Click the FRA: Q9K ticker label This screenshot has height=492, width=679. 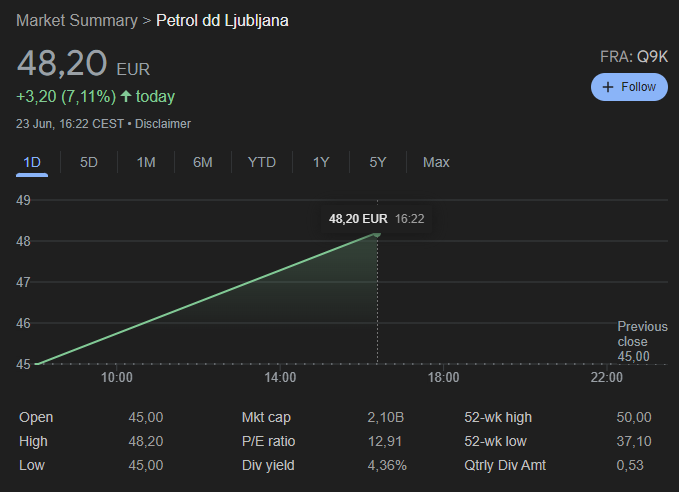[x=634, y=57]
